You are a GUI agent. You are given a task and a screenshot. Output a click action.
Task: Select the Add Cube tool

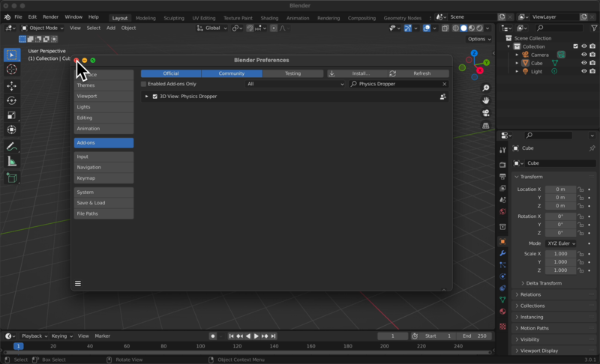coord(12,178)
